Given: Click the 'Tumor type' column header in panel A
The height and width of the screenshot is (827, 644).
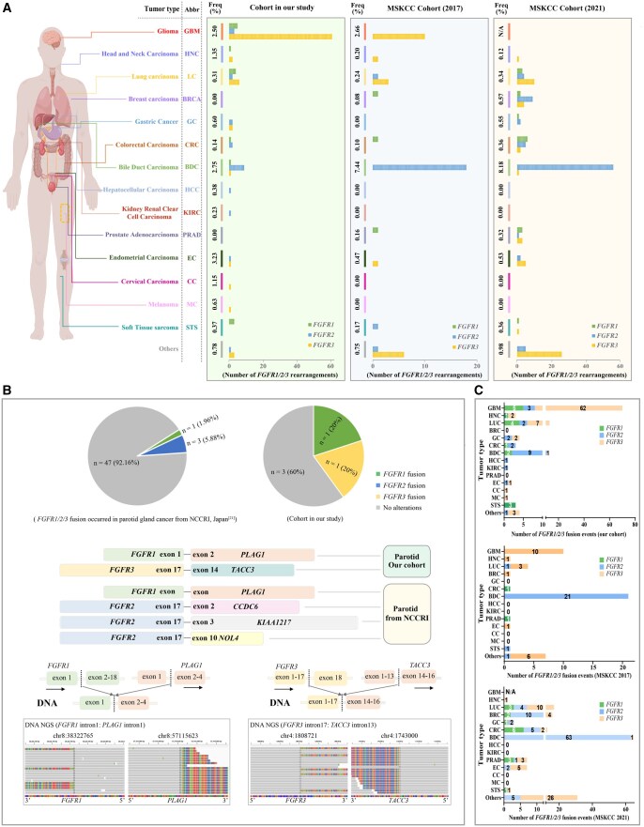Looking at the screenshot, I should (x=161, y=9).
